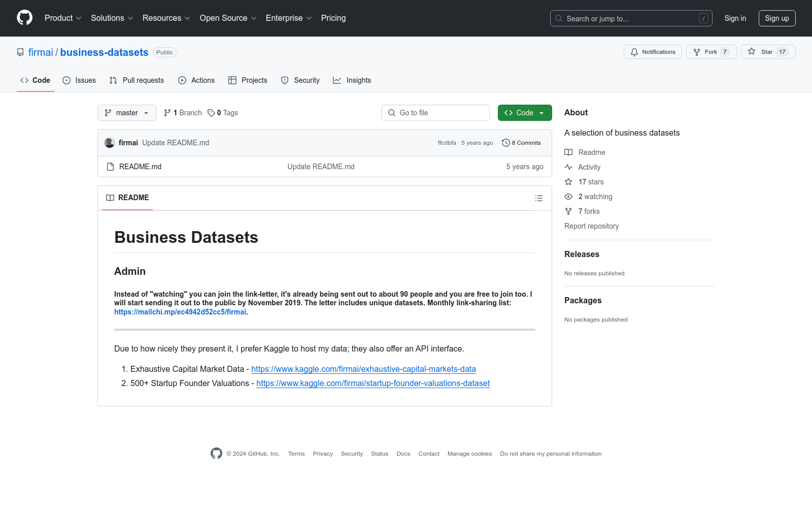This screenshot has height=508, width=812.
Task: Open the business-datasets repository link
Action: click(x=104, y=52)
